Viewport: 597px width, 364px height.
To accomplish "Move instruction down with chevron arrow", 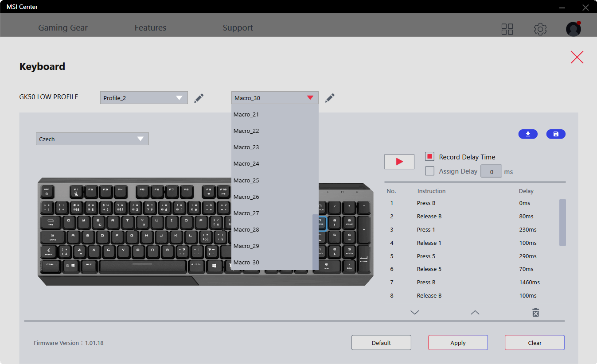I will [x=414, y=313].
